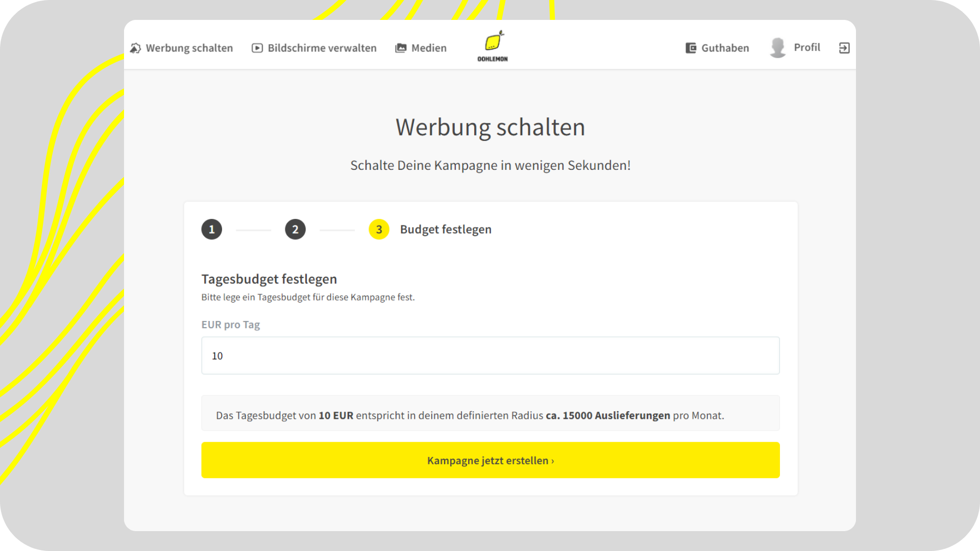Select the megaphone icon for Werbung schalten
Screen dimensions: 980x551
(135, 47)
